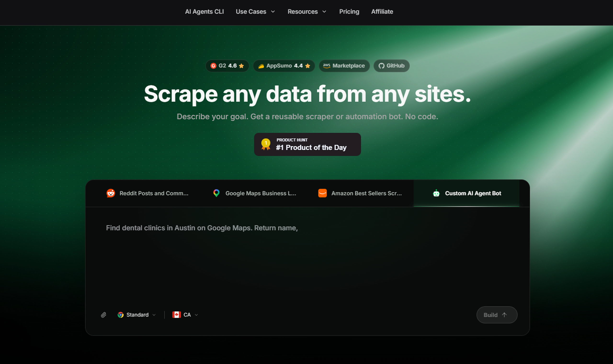
Task: Click the AppSumo taco icon
Action: pyautogui.click(x=261, y=66)
